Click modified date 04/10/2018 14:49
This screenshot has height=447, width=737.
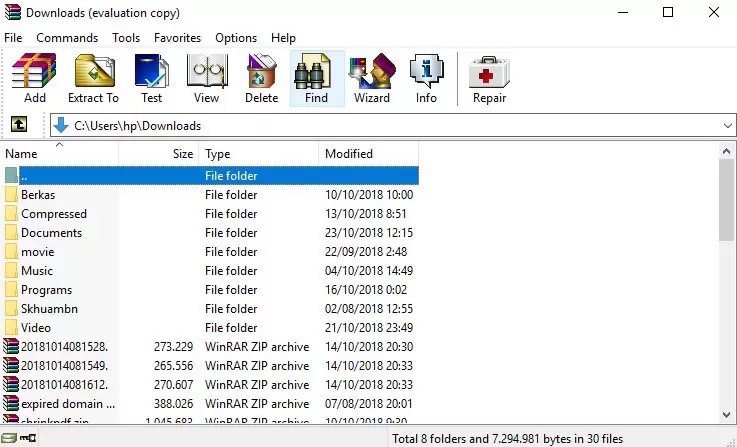(369, 271)
